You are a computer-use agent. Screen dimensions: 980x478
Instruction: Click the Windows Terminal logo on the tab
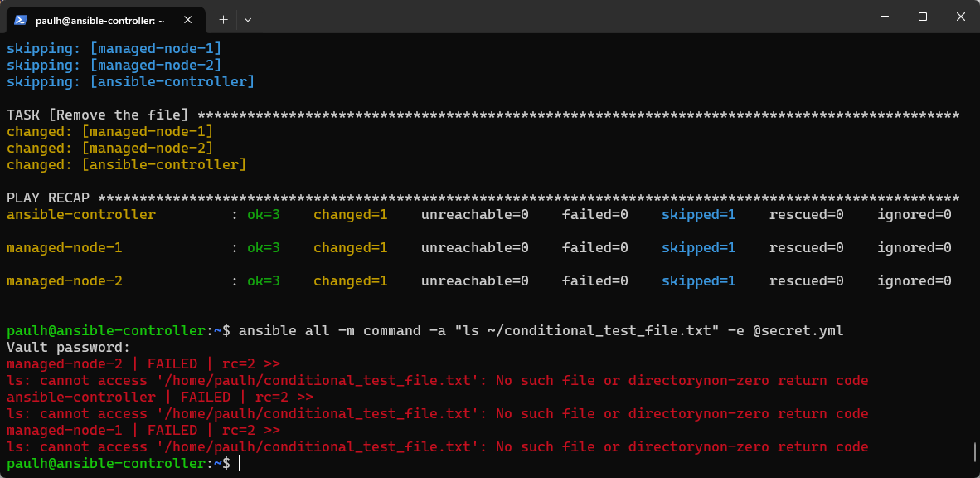[x=20, y=19]
